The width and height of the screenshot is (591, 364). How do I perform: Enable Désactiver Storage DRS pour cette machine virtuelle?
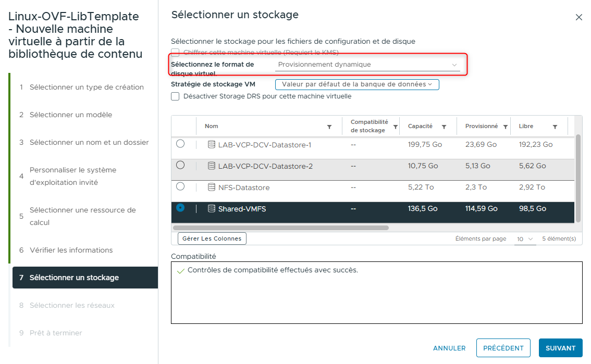175,96
